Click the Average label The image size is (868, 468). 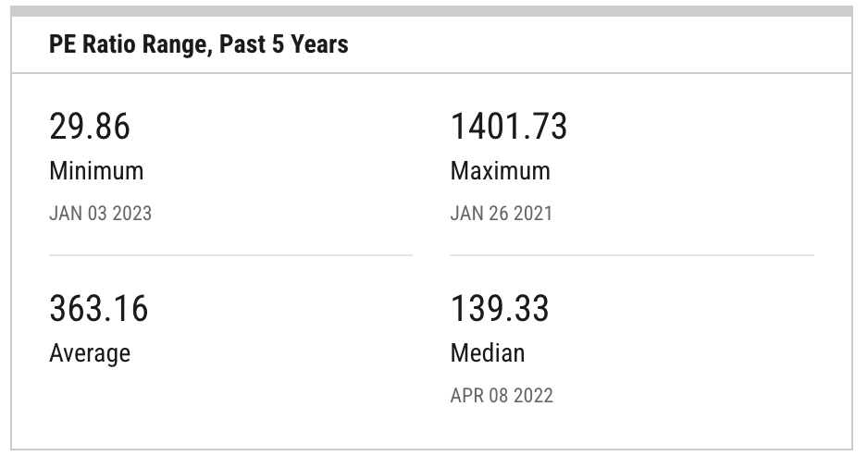(90, 353)
